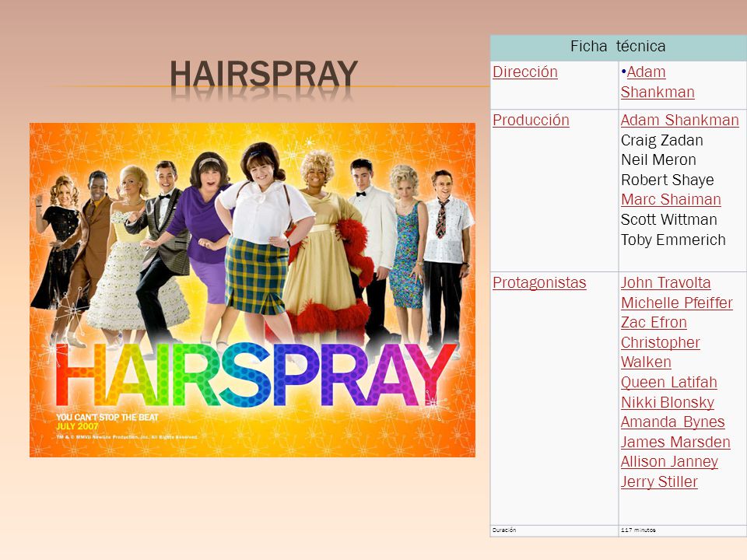
Task: Follow the John Travolta link
Action: pos(665,282)
